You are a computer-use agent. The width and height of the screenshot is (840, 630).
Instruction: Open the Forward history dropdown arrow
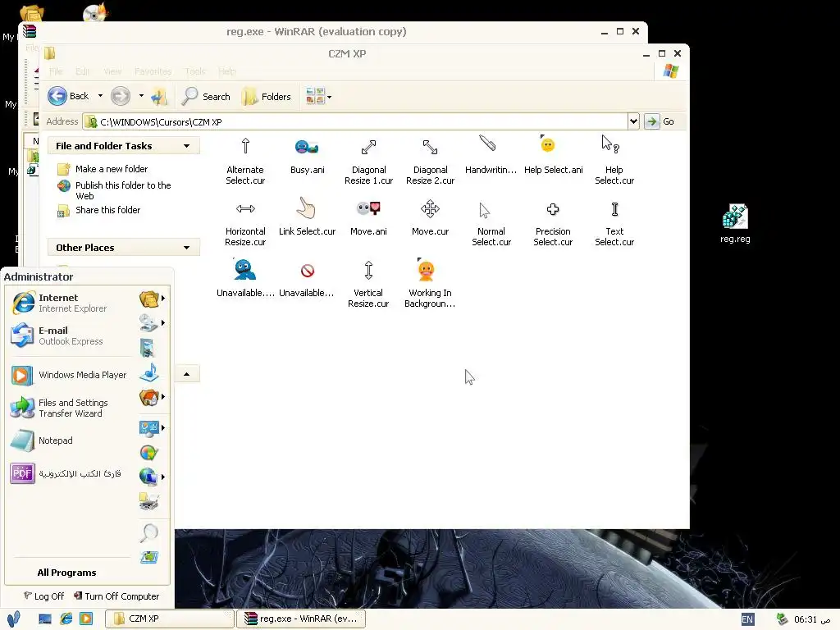tap(141, 97)
